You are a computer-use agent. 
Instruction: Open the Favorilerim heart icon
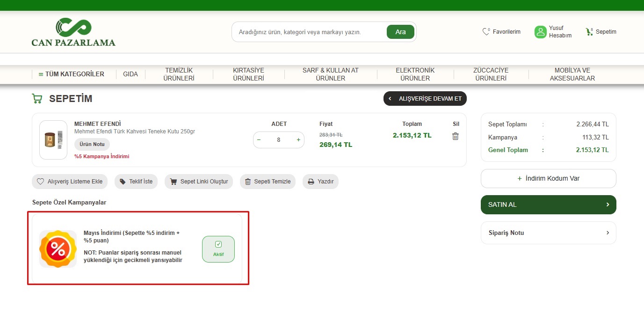pos(486,32)
